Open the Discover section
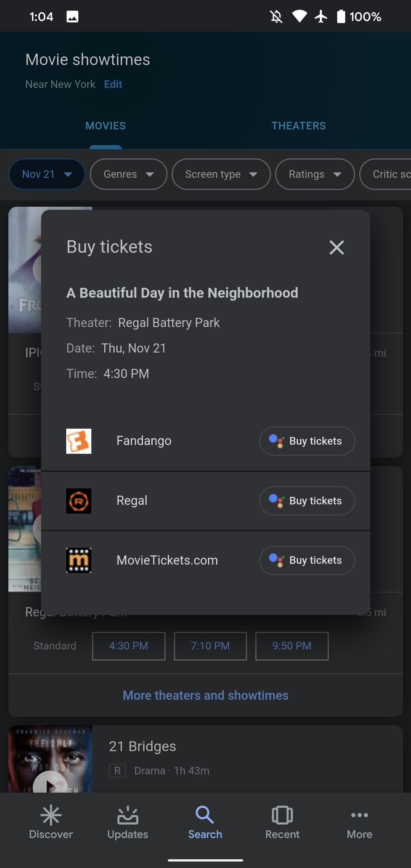411x868 pixels. click(x=51, y=822)
